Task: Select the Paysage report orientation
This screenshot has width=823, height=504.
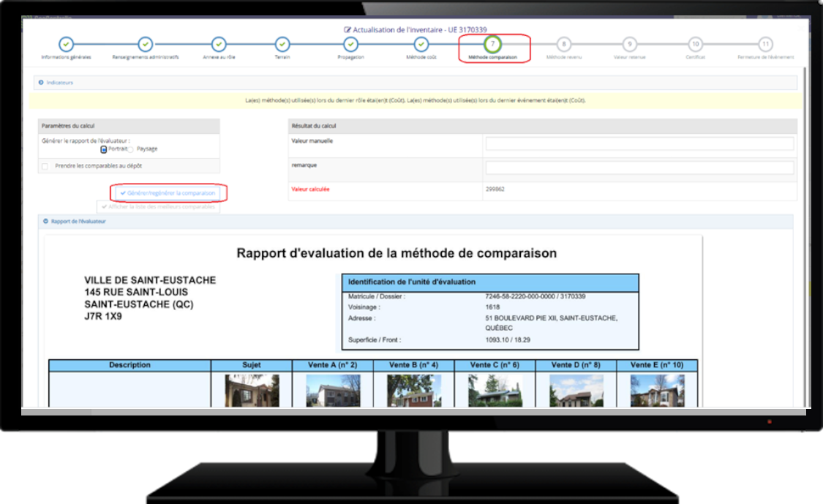Action: click(131, 150)
